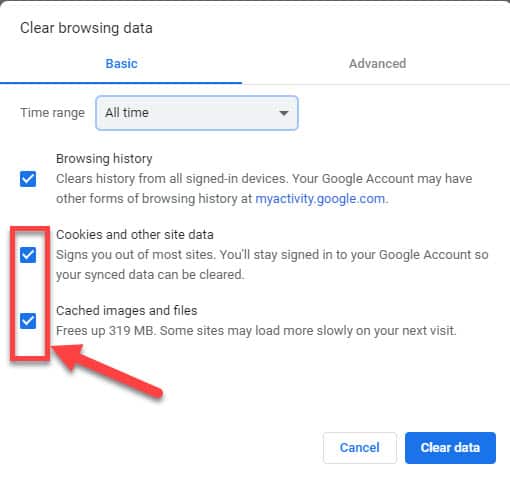Click the Cancel button
This screenshot has height=480, width=510.
pyautogui.click(x=360, y=447)
